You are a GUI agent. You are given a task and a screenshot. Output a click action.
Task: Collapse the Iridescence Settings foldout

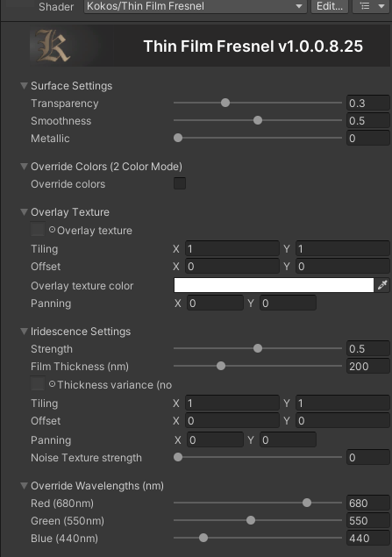click(25, 331)
